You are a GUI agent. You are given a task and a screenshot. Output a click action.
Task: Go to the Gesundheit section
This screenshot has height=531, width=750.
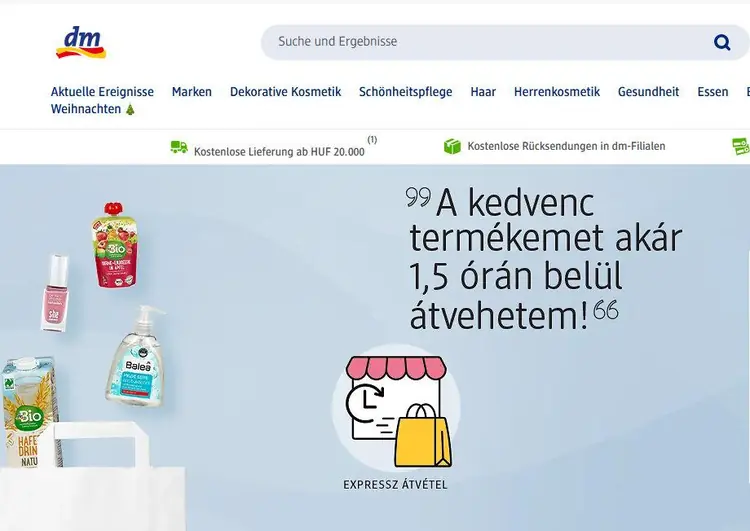coord(648,91)
